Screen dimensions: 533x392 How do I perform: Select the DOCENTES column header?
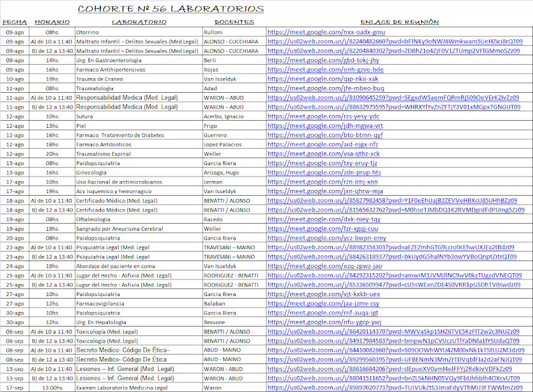click(x=234, y=22)
